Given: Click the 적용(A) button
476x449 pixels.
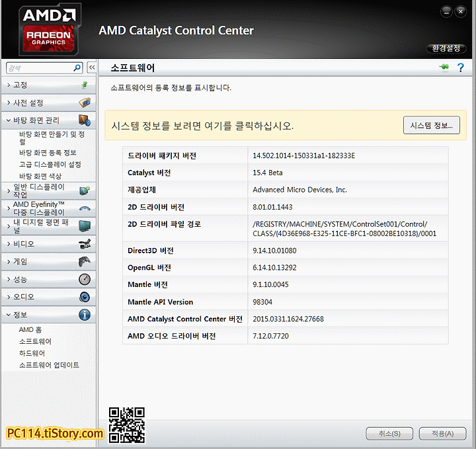Looking at the screenshot, I should [x=442, y=434].
